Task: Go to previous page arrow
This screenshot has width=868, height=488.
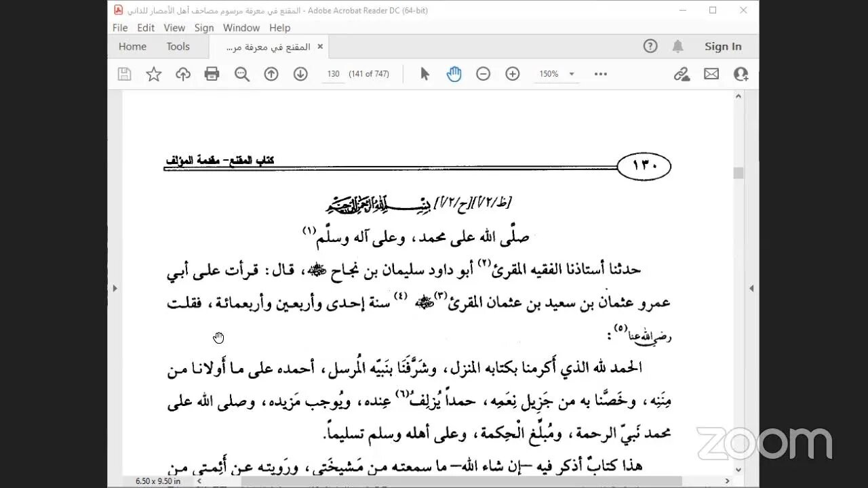Action: [271, 74]
